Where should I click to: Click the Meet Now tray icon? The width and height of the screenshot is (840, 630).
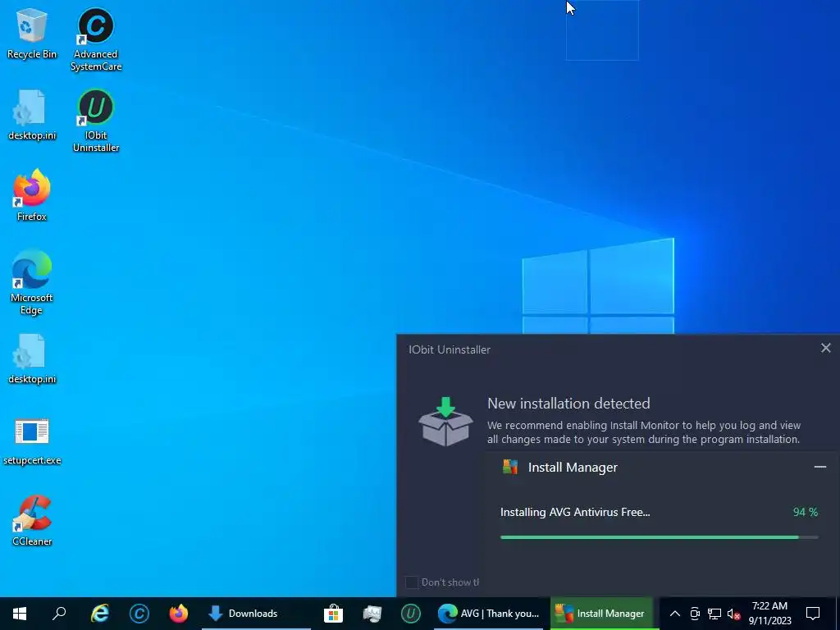pos(695,614)
